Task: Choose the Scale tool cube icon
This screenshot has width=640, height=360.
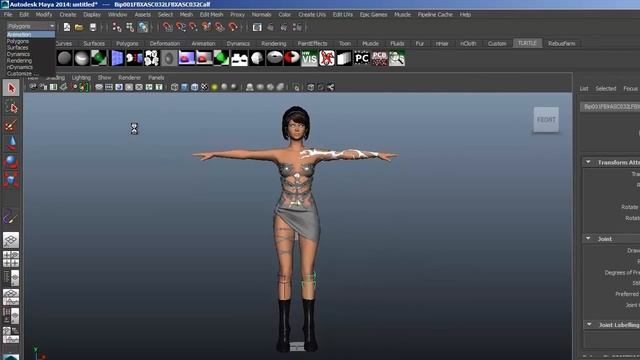Action: (11, 180)
